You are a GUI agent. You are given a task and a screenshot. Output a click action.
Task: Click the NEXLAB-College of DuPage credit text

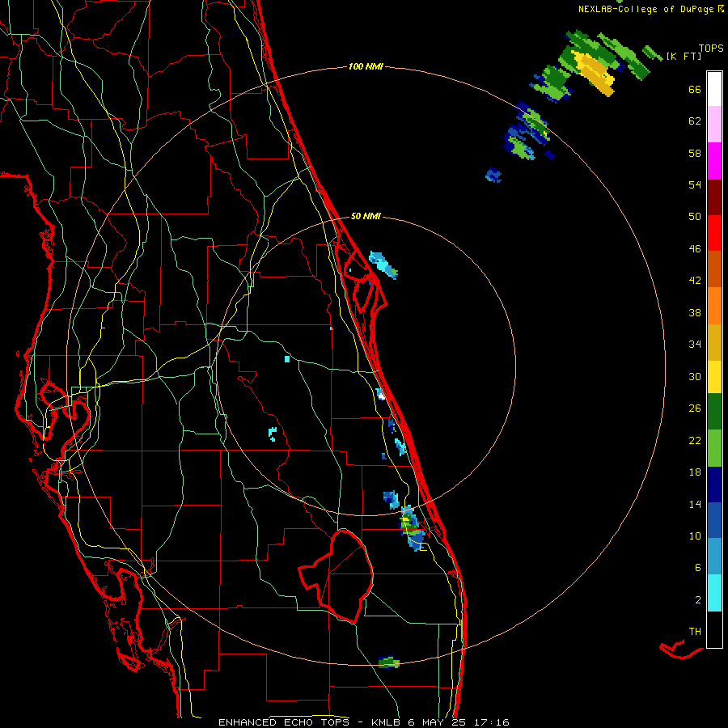tap(645, 9)
